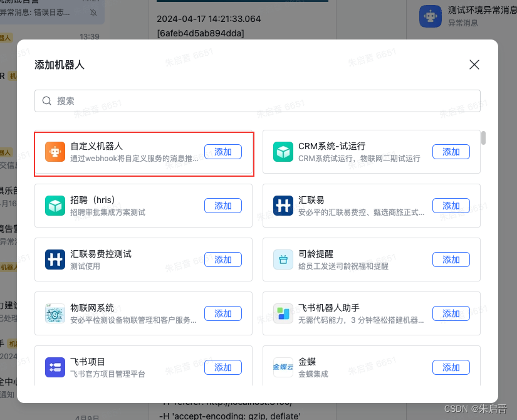This screenshot has height=420, width=517.
Task: Click the 飞书机器人助手 icon
Action: point(283,313)
